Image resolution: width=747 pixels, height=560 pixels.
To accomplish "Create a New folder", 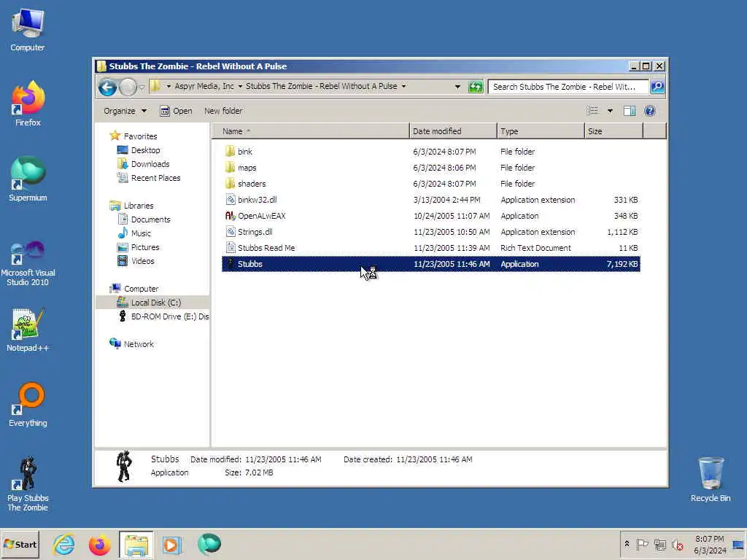I will 223,111.
